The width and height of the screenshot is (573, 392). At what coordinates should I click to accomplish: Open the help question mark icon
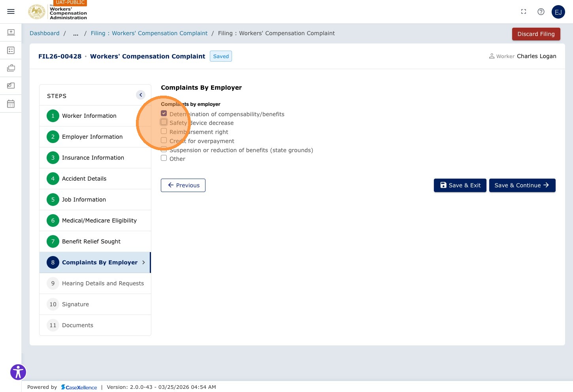[541, 12]
